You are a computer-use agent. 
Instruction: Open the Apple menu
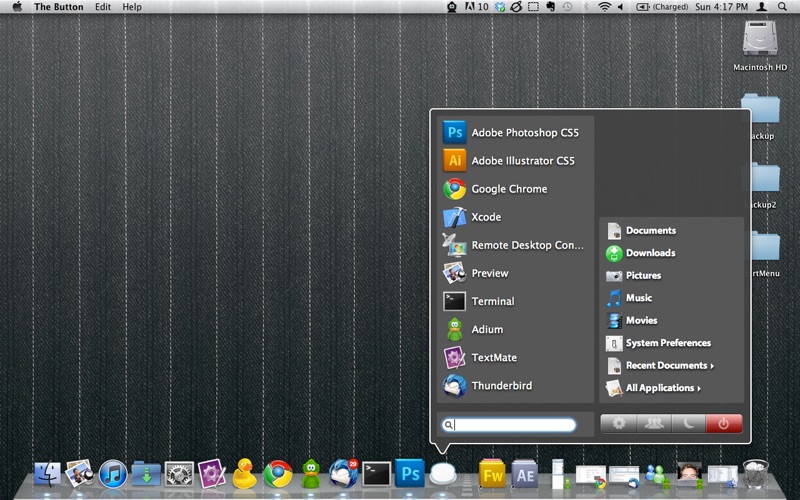[17, 7]
